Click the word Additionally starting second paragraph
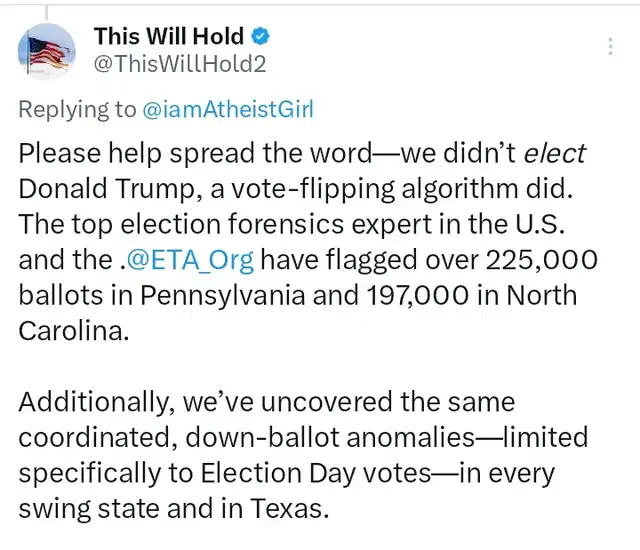640x550 pixels. [94, 402]
